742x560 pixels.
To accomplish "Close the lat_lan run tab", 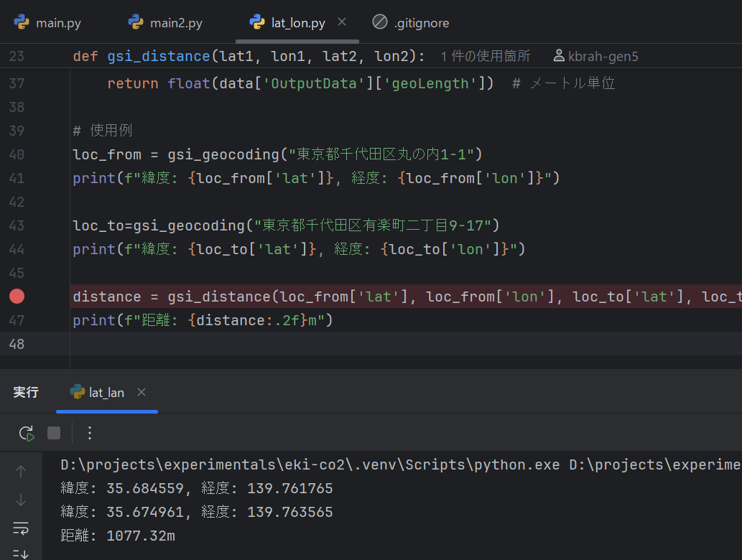I will point(141,392).
